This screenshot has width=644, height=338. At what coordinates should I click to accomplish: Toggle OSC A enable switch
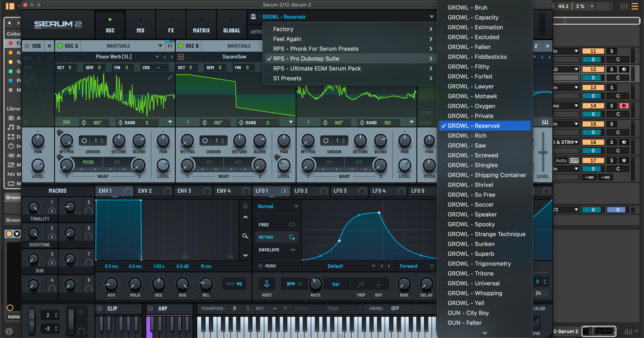coord(60,46)
